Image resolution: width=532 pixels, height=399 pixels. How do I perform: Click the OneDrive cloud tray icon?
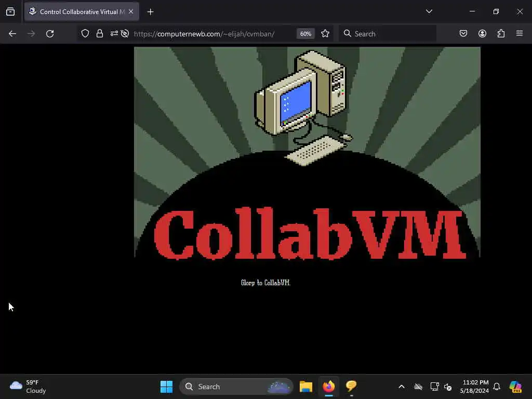(x=418, y=387)
